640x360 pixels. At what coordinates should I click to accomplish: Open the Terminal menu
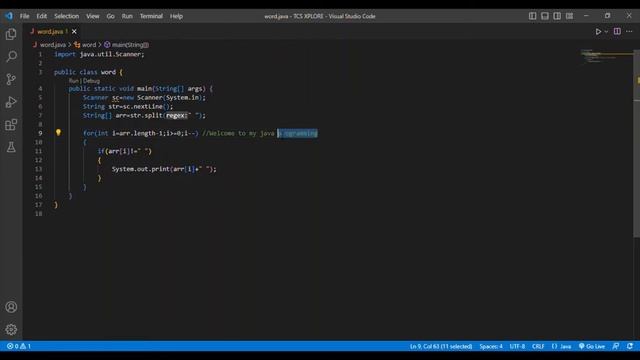151,16
